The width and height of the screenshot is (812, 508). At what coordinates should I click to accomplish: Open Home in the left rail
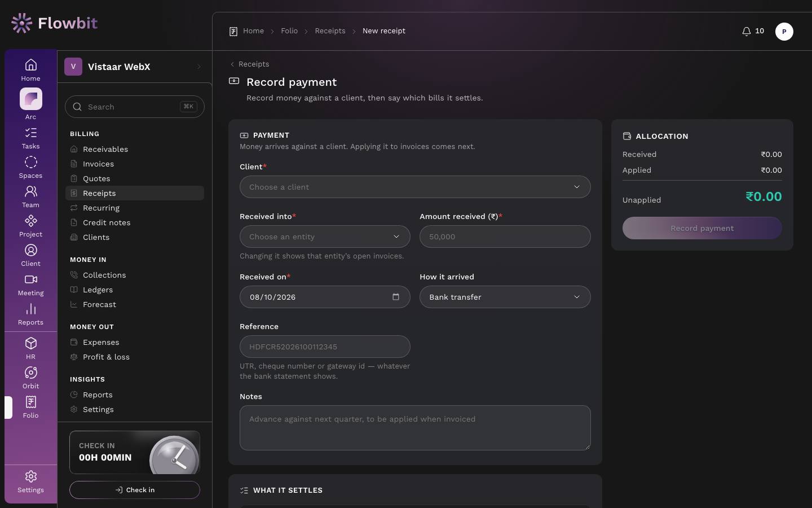(x=30, y=70)
